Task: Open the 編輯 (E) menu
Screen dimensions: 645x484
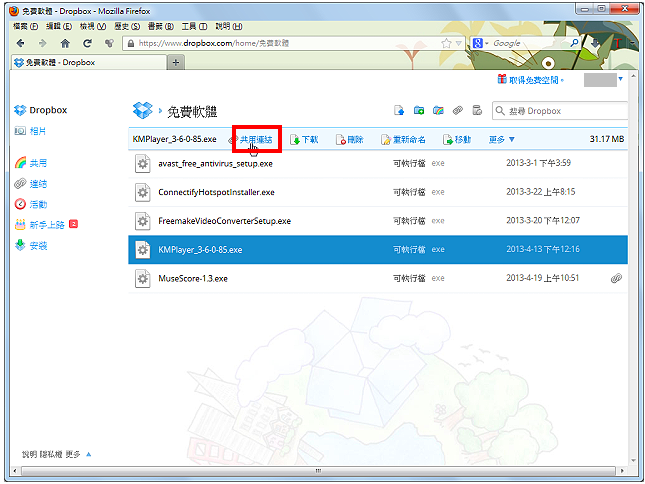Action: (x=59, y=26)
